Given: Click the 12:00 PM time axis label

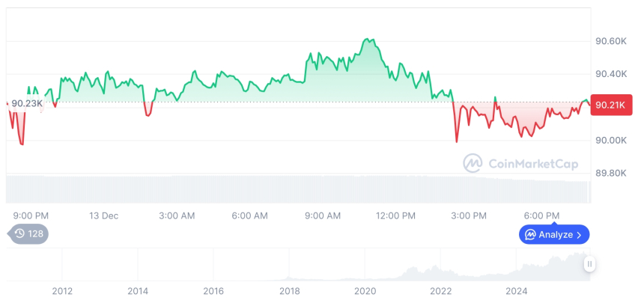Looking at the screenshot, I should click(395, 215).
